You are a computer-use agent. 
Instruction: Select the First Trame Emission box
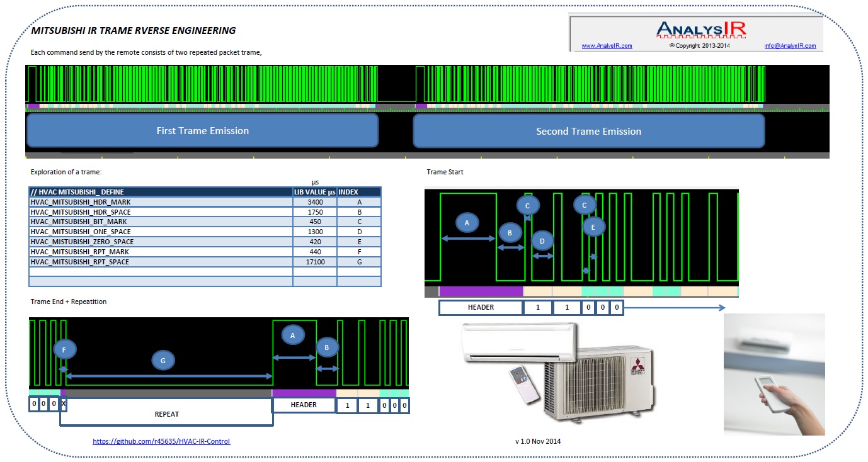[x=202, y=131]
